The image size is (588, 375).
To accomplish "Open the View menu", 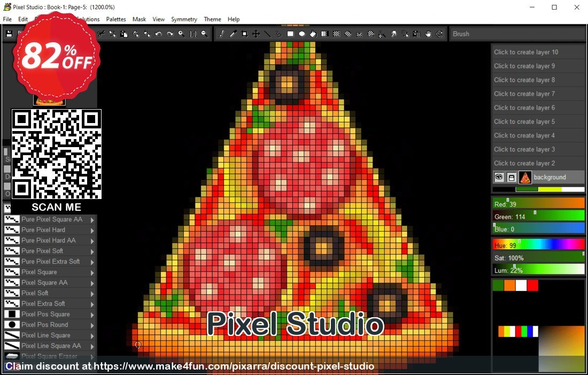I will click(x=158, y=19).
